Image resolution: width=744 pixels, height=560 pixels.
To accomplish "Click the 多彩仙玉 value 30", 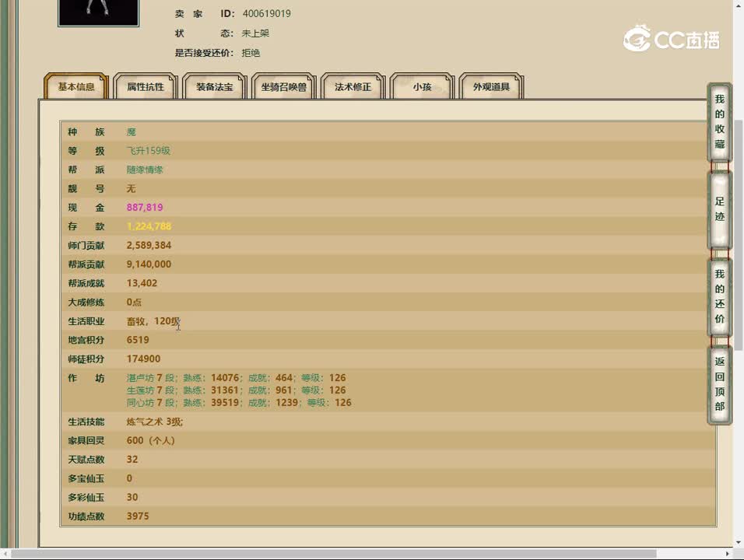I will tap(132, 497).
